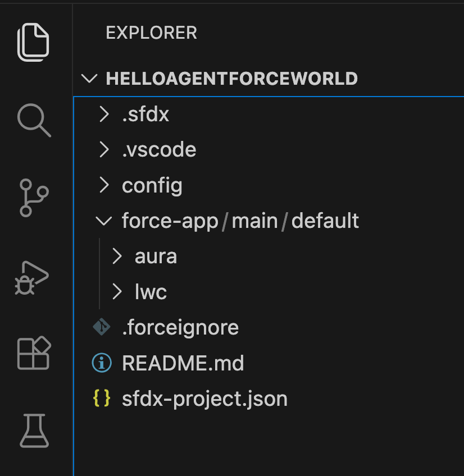The width and height of the screenshot is (464, 476).
Task: Collapse the HELLOAGENTFORCEWORLD project section
Action: click(x=89, y=79)
